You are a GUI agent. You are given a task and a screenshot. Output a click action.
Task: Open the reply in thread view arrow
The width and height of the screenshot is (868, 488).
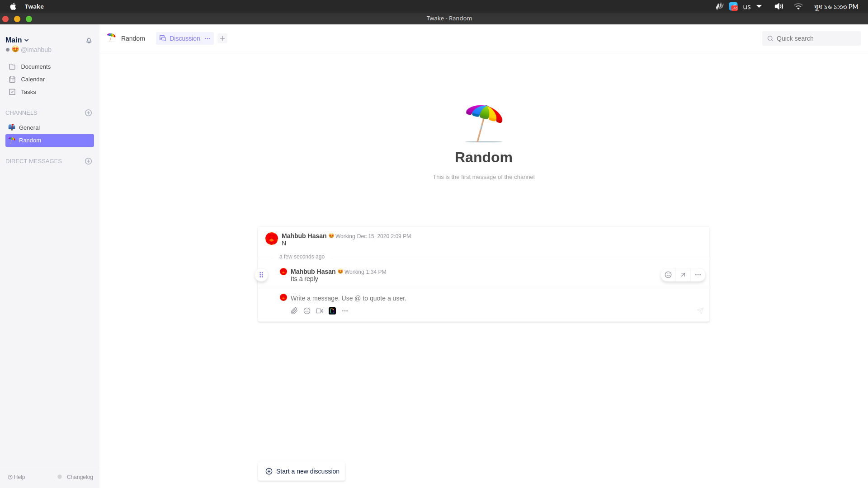pyautogui.click(x=683, y=275)
